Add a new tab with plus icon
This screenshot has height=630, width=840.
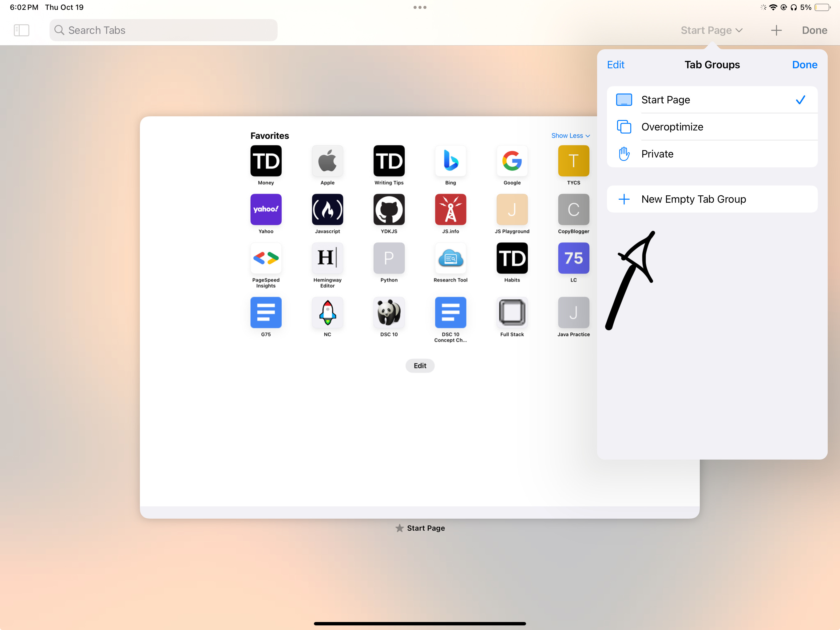[x=776, y=30]
